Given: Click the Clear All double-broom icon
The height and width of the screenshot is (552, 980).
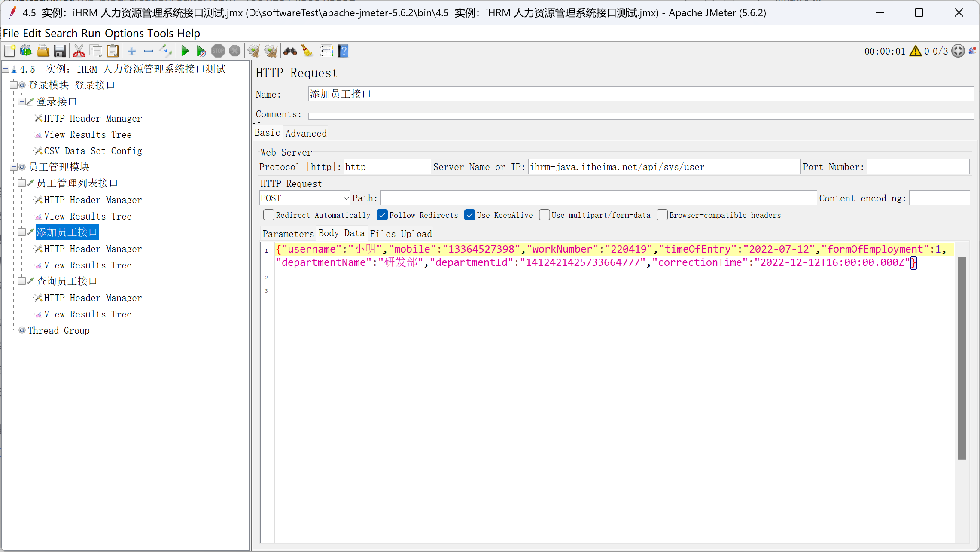Looking at the screenshot, I should [x=271, y=51].
